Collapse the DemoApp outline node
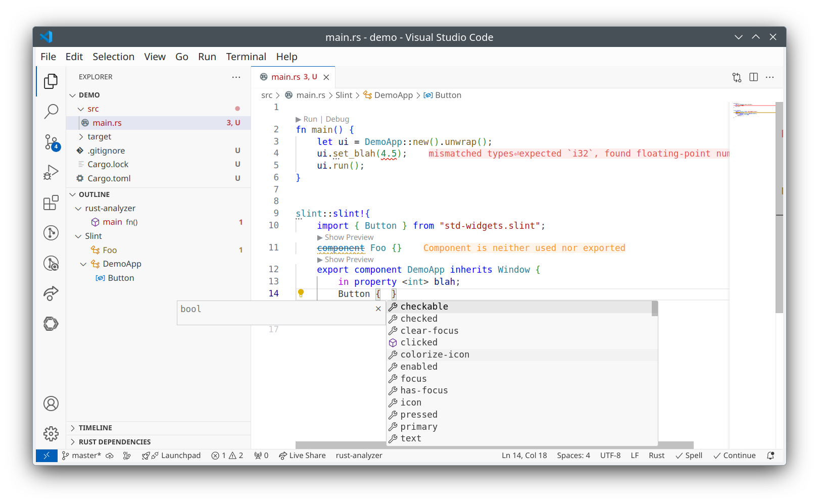This screenshot has height=504, width=819. pyautogui.click(x=83, y=264)
